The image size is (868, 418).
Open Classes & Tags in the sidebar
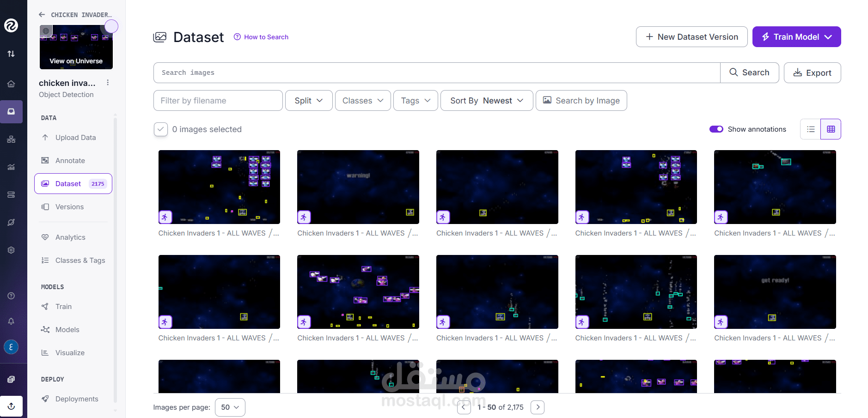(73, 260)
